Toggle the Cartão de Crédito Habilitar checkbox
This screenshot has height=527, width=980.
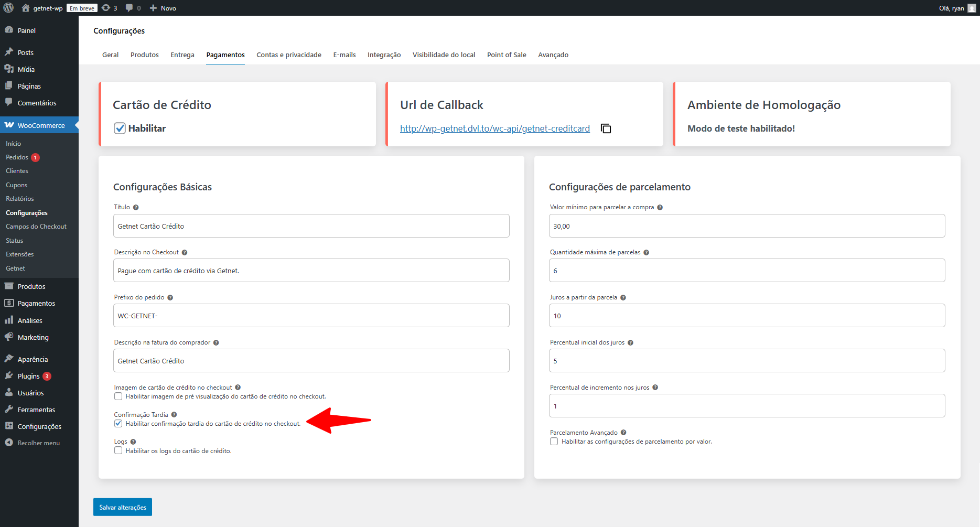(120, 128)
